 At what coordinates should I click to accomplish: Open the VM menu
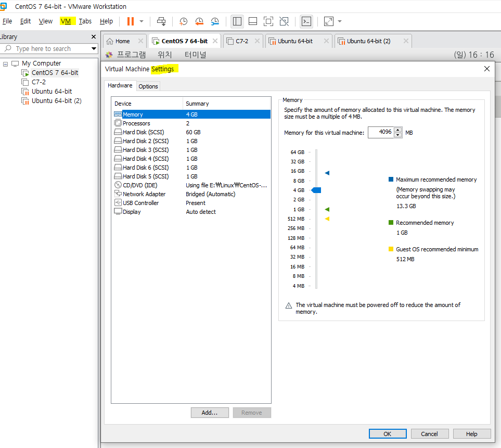[66, 21]
